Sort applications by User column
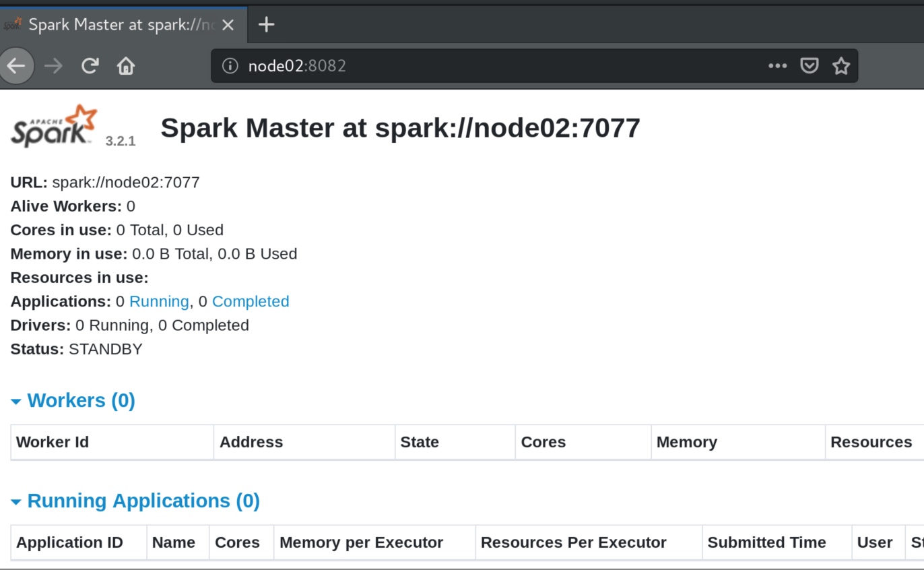The image size is (924, 570). pyautogui.click(x=878, y=543)
